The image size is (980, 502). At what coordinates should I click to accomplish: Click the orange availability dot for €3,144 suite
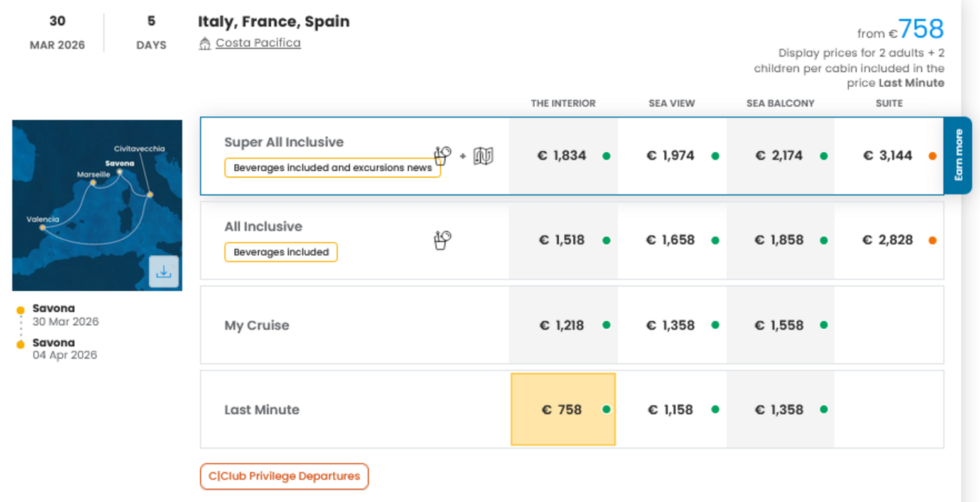click(932, 156)
